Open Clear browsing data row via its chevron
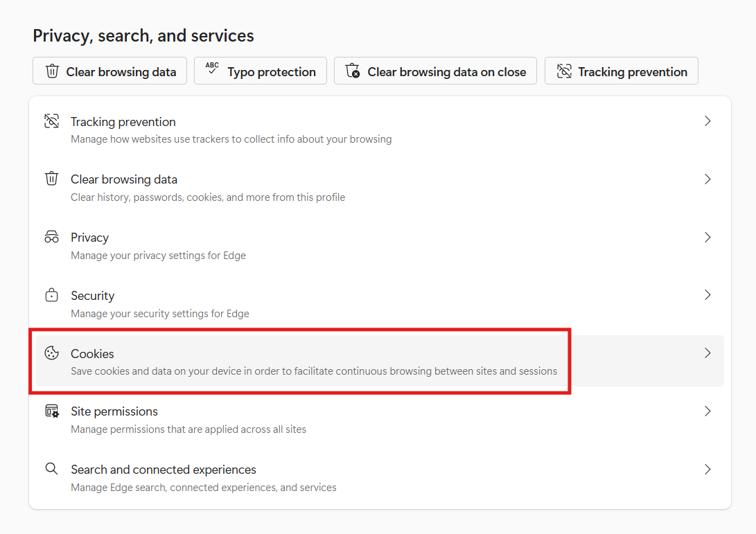Image resolution: width=756 pixels, height=534 pixels. click(707, 179)
